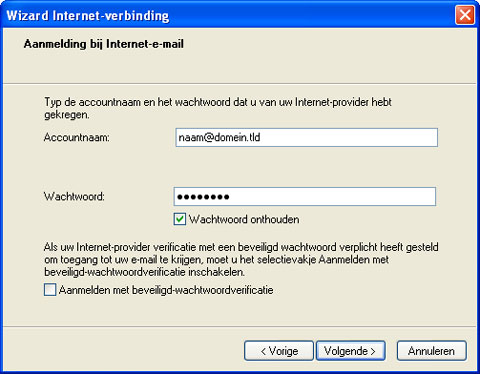Image resolution: width=480 pixels, height=374 pixels.
Task: Cancel the wizard using Annuleren
Action: click(x=431, y=351)
